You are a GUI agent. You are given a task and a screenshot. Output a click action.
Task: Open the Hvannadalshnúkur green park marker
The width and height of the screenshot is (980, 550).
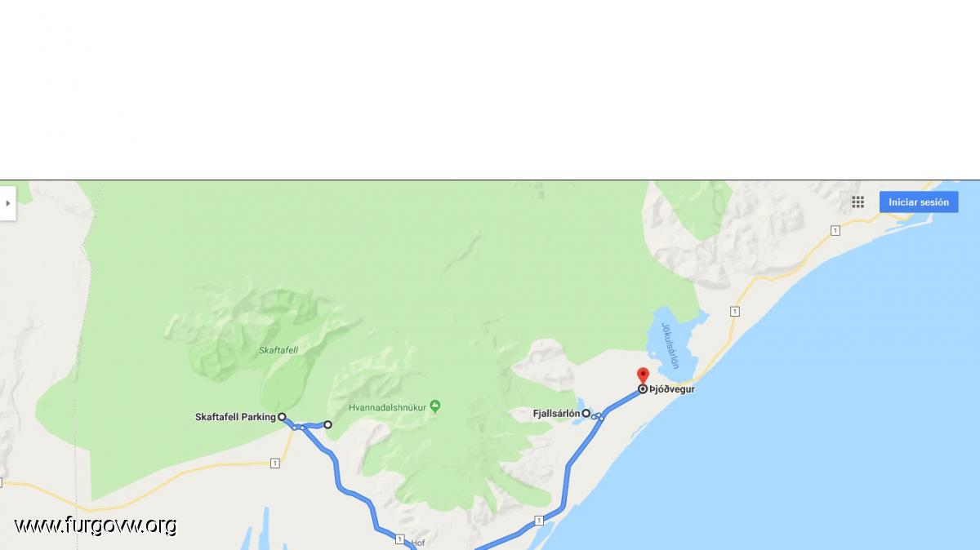tap(435, 406)
